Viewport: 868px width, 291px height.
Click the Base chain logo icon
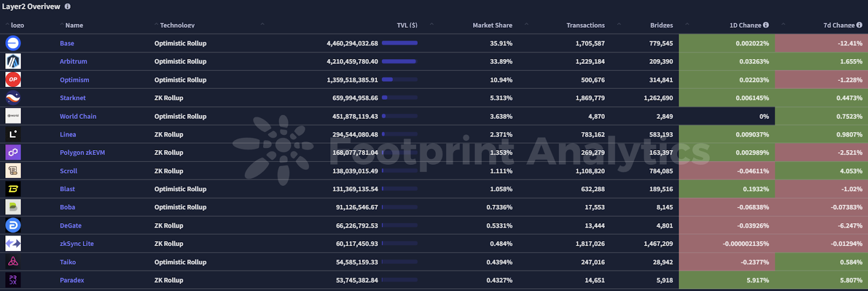click(13, 43)
